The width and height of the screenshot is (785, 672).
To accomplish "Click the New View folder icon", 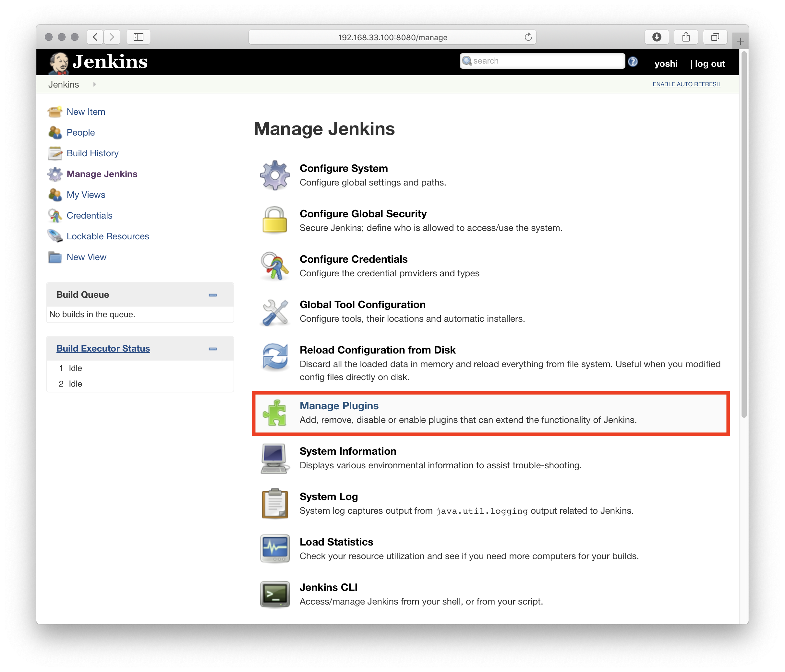I will (x=55, y=257).
